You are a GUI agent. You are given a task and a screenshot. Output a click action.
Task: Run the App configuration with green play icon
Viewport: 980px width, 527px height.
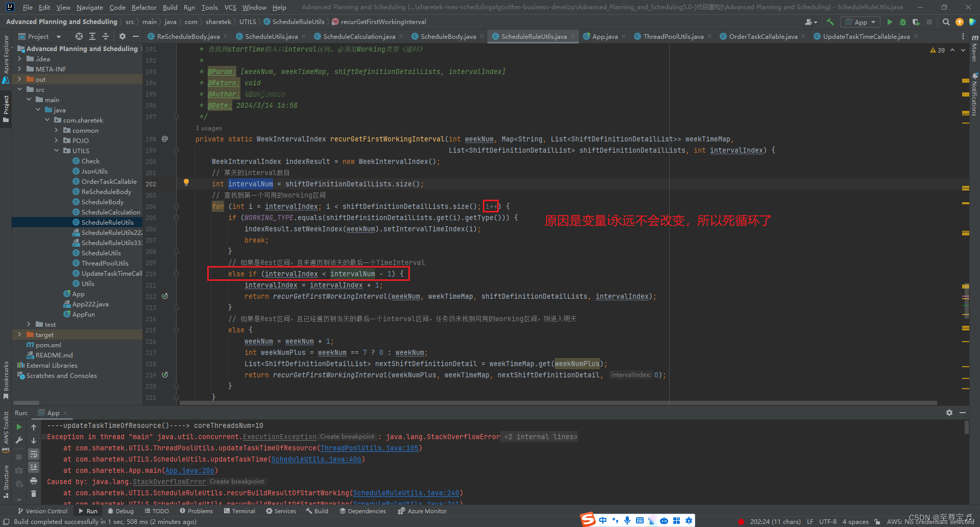click(x=890, y=21)
